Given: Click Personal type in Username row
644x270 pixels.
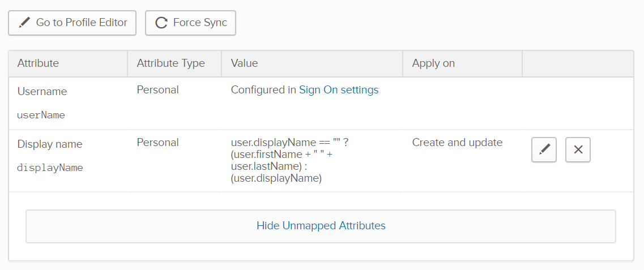Looking at the screenshot, I should click(x=157, y=90).
